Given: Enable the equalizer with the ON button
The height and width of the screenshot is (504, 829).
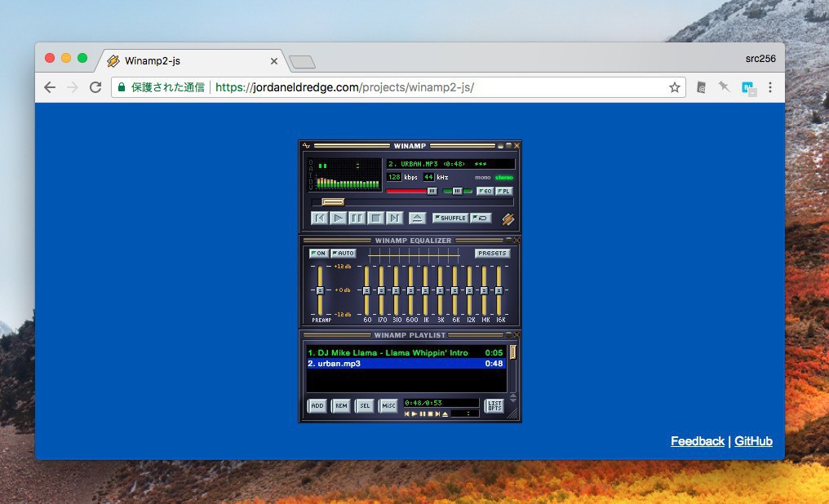Looking at the screenshot, I should (318, 254).
